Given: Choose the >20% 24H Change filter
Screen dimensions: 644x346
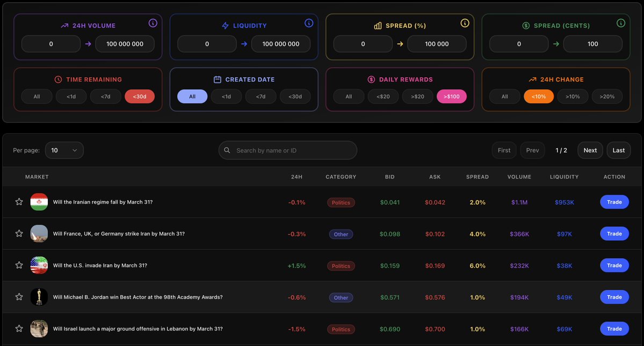Looking at the screenshot, I should (607, 97).
